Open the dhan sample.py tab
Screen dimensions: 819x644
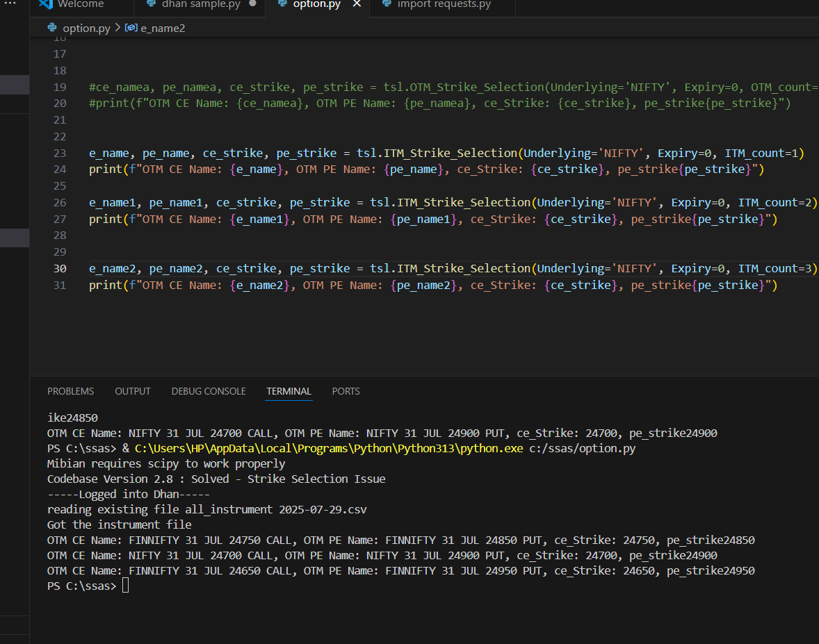tap(201, 4)
